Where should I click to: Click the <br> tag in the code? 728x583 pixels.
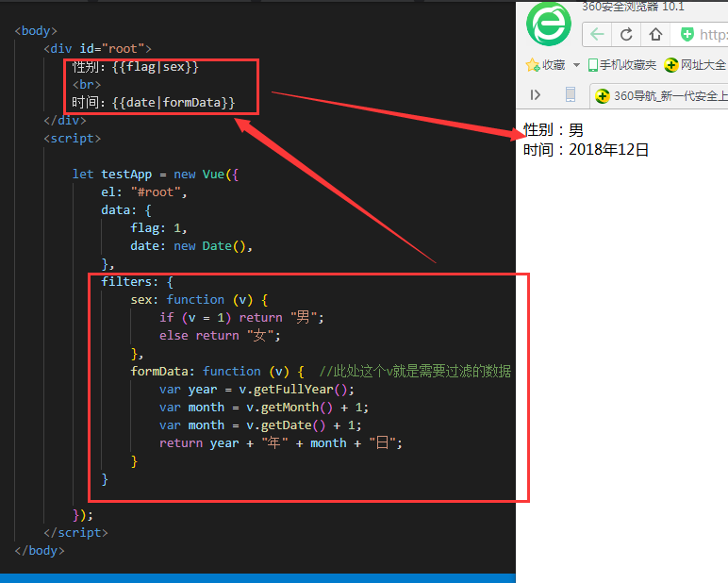click(87, 85)
